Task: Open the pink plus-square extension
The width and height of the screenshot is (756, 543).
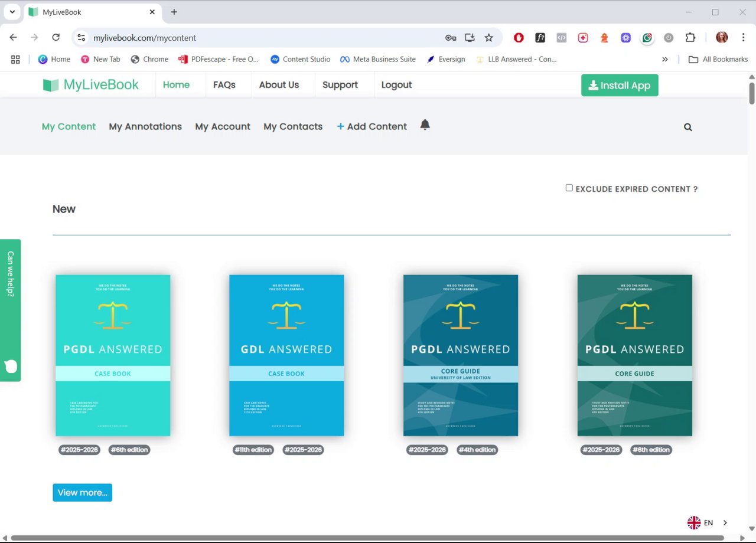Action: 583,38
